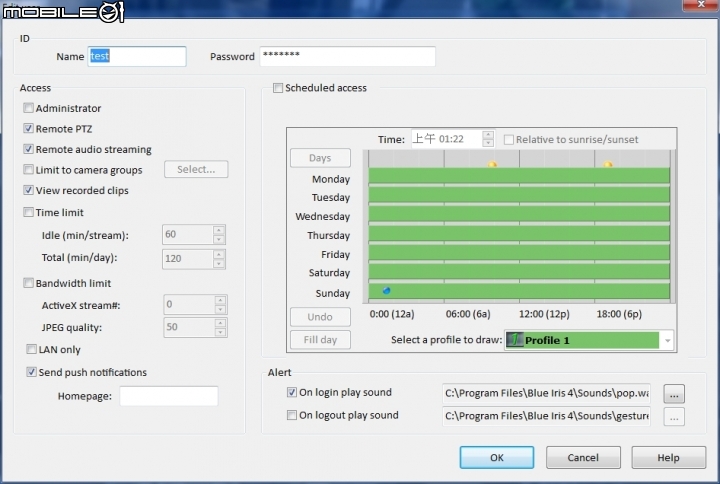This screenshot has width=720, height=484.
Task: Decrease ActiveX stream# with down arrow
Action: [220, 309]
